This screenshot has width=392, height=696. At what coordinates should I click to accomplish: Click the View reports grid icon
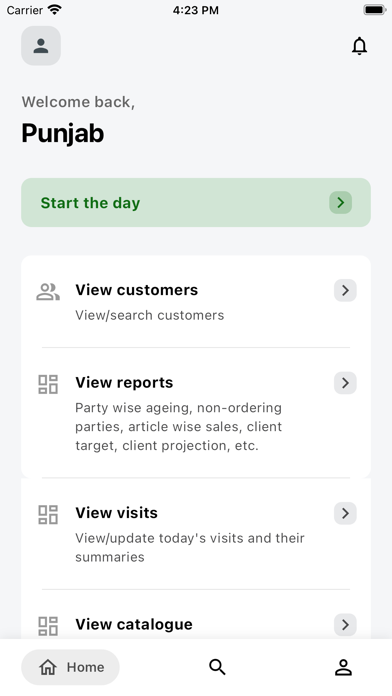tap(48, 384)
